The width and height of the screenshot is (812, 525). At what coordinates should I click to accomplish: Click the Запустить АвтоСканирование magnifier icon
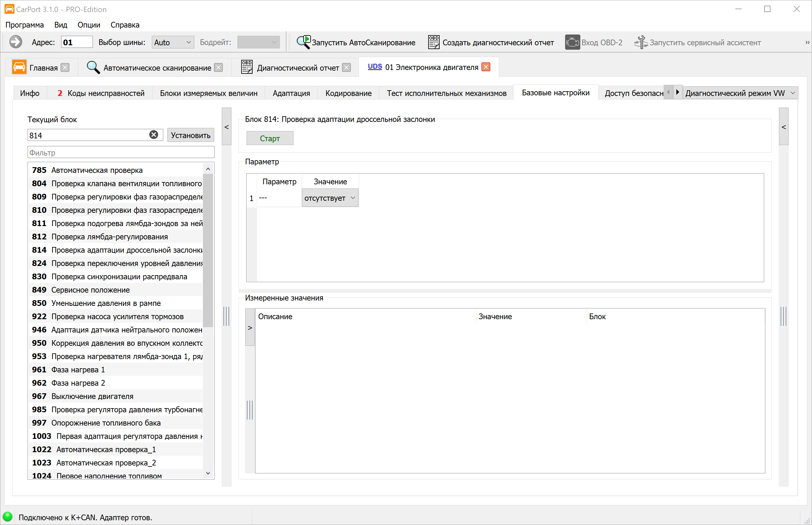(x=303, y=42)
